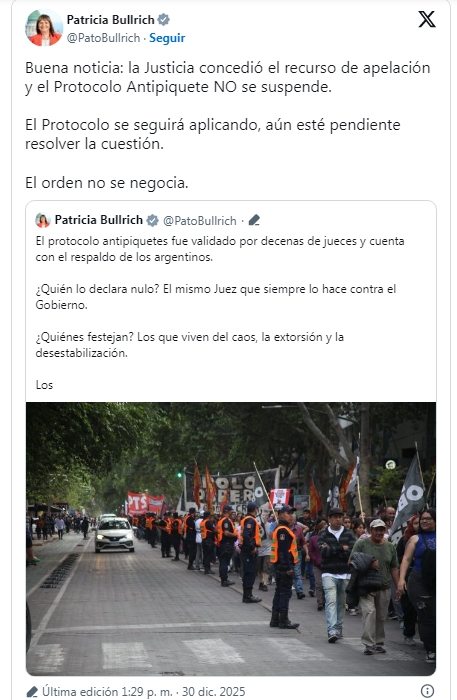Image resolution: width=457 pixels, height=700 pixels.
Task: Open the protest march photo
Action: click(231, 539)
